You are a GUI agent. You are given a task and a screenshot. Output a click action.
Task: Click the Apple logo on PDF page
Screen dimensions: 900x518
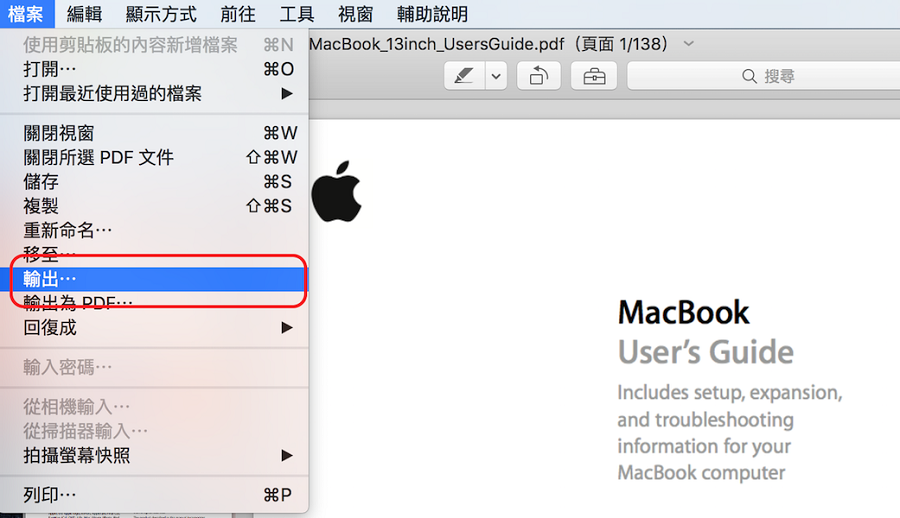(336, 191)
